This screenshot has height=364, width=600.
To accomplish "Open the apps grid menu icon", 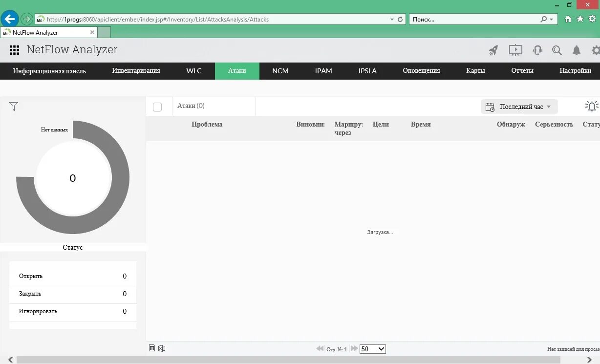I will [x=14, y=50].
